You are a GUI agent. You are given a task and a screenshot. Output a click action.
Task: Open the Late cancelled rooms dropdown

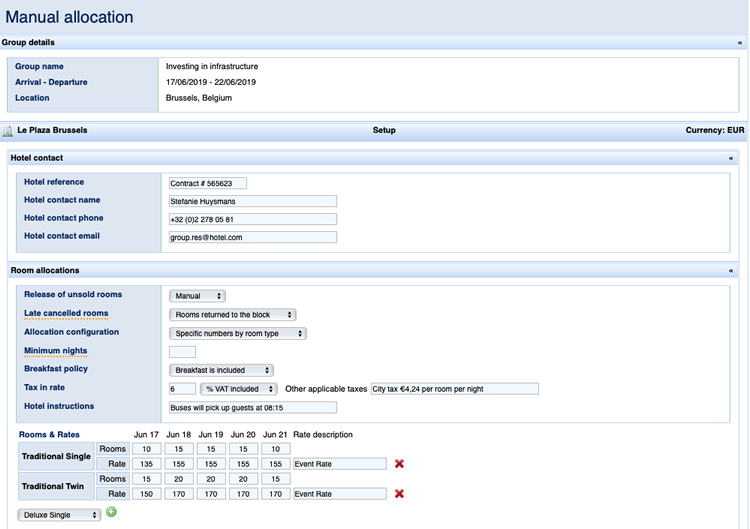tap(232, 315)
